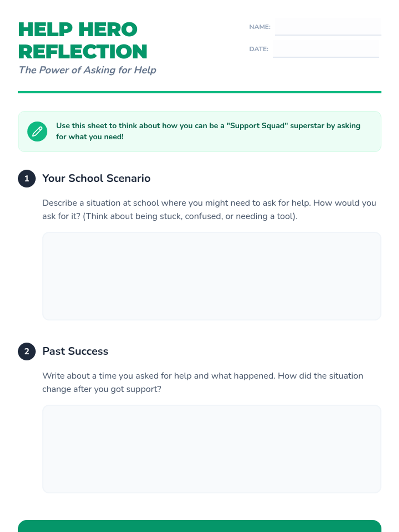The height and width of the screenshot is (532, 399).
Task: Click the Past Success answer box
Action: pyautogui.click(x=211, y=449)
